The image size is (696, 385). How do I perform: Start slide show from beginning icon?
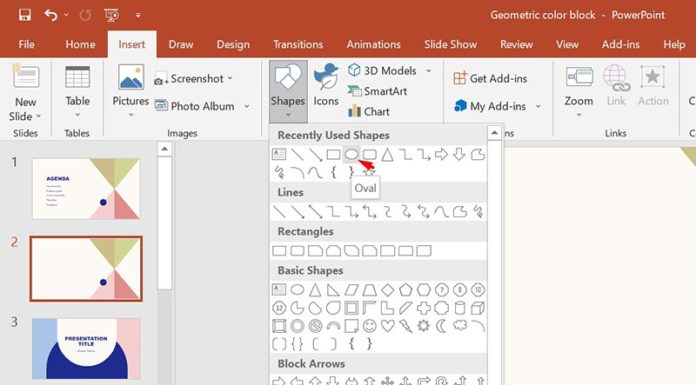click(x=111, y=15)
